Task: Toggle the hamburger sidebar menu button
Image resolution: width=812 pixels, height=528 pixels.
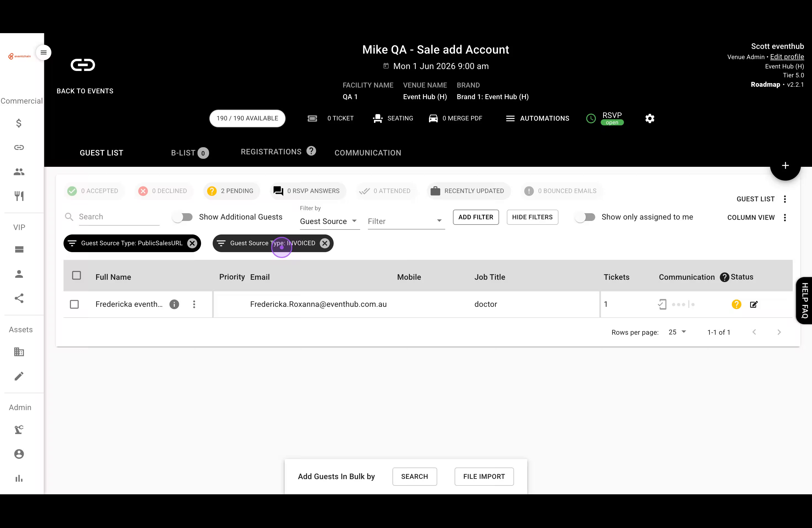Action: click(x=44, y=52)
